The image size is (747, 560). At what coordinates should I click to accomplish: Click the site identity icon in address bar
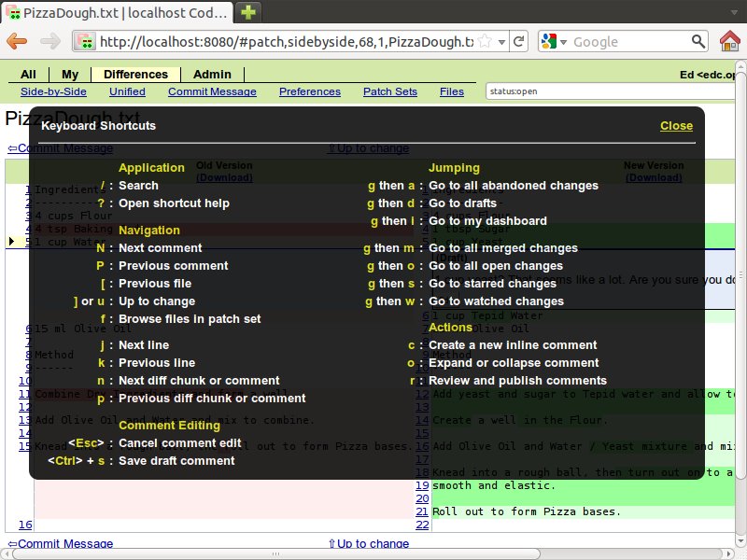(x=86, y=42)
